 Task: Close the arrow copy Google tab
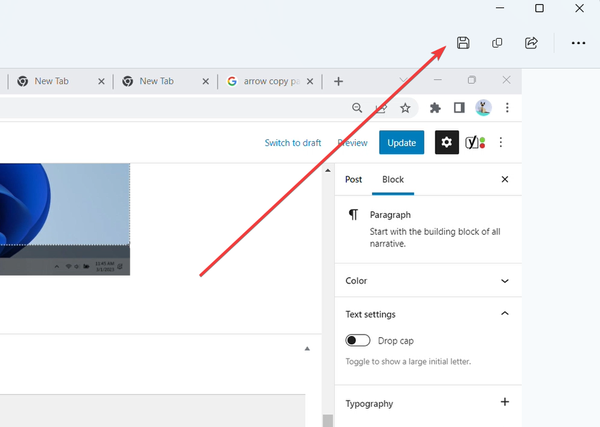tap(310, 81)
